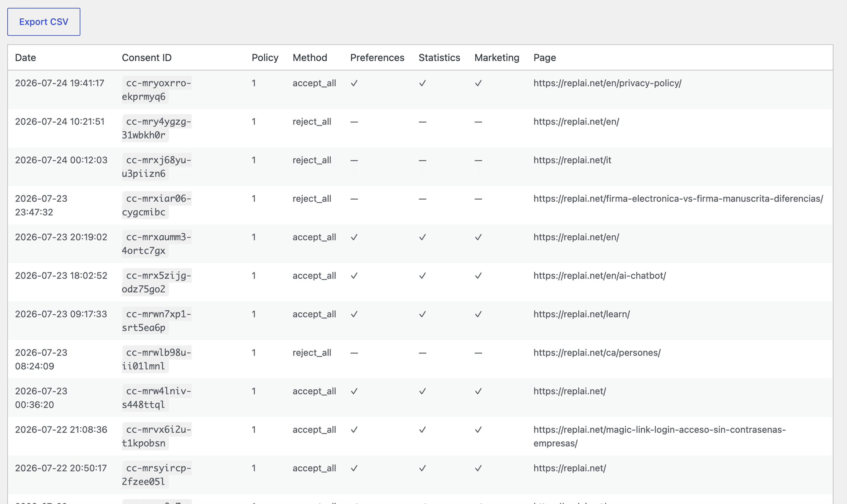Click replai.net/en/ URL in 20:19:02 row

[x=576, y=237]
